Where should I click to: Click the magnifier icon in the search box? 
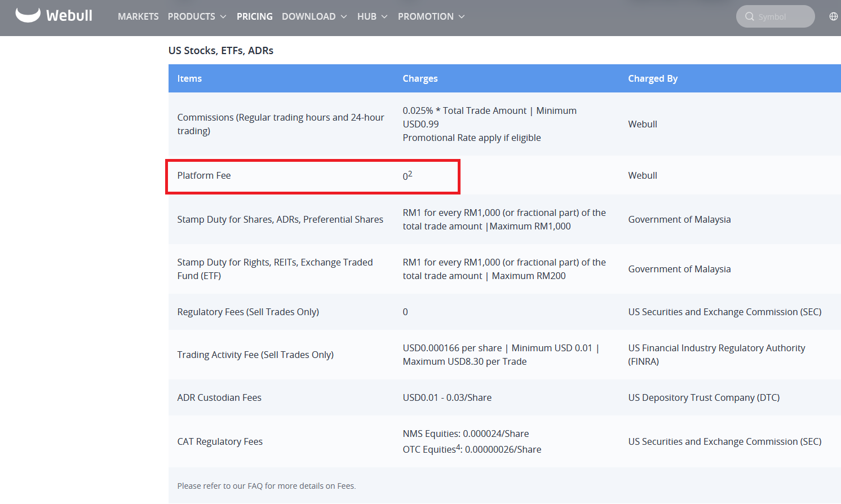pos(749,17)
